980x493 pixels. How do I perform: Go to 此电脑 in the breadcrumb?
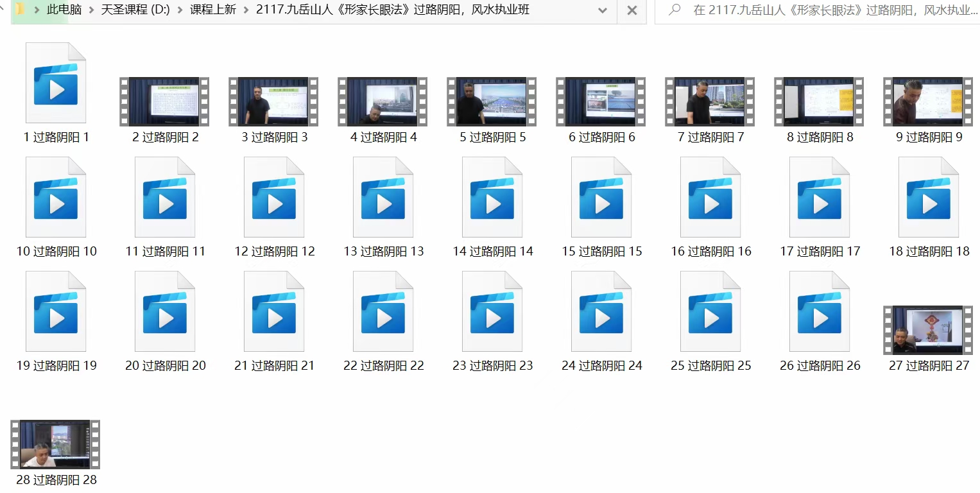point(64,10)
